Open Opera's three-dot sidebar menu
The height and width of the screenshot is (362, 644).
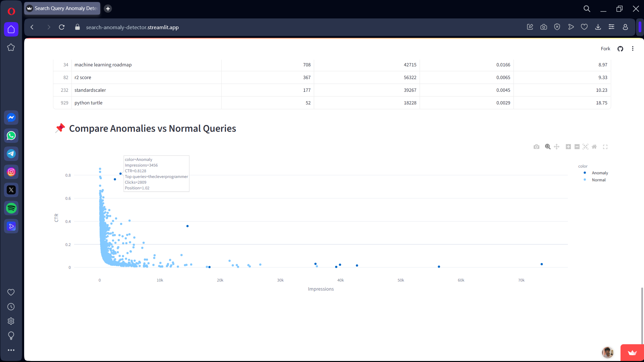11,350
